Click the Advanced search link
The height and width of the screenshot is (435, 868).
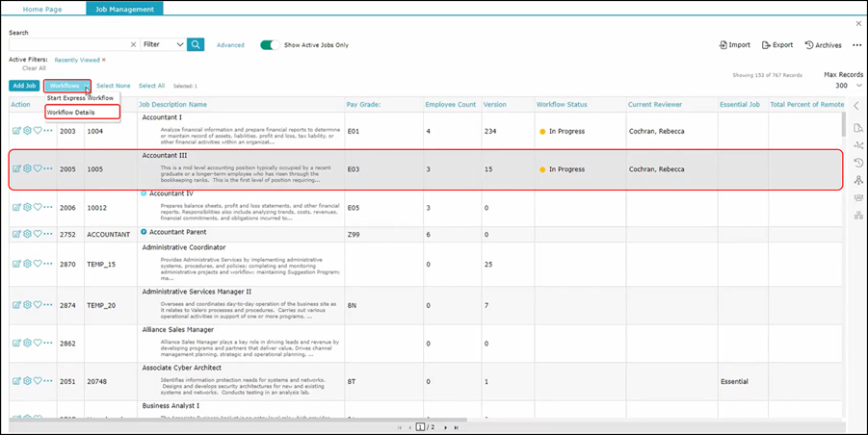pos(230,44)
